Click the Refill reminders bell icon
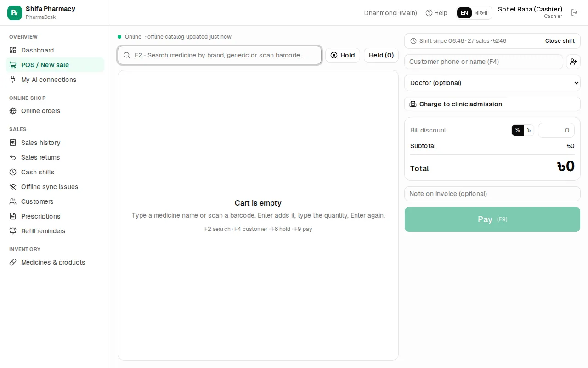The width and height of the screenshot is (588, 368). point(13,231)
